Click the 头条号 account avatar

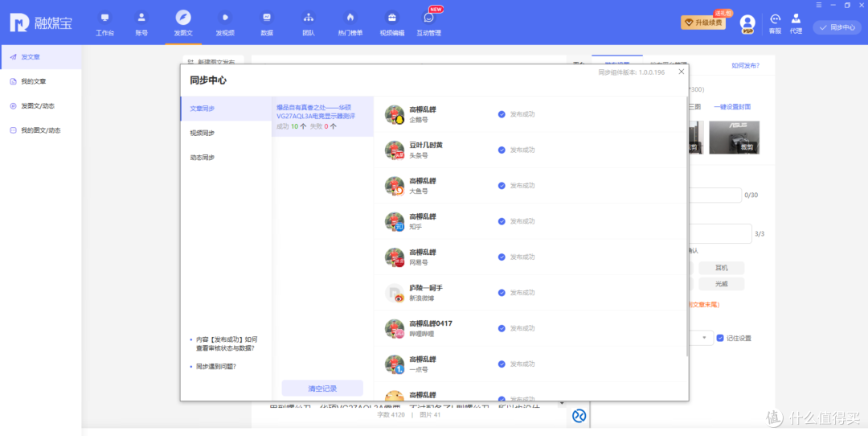click(395, 150)
